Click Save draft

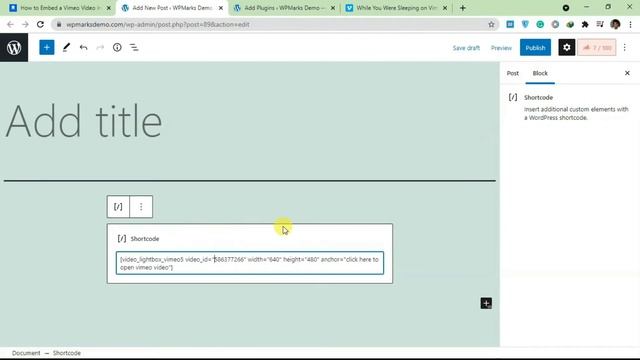coord(466,48)
